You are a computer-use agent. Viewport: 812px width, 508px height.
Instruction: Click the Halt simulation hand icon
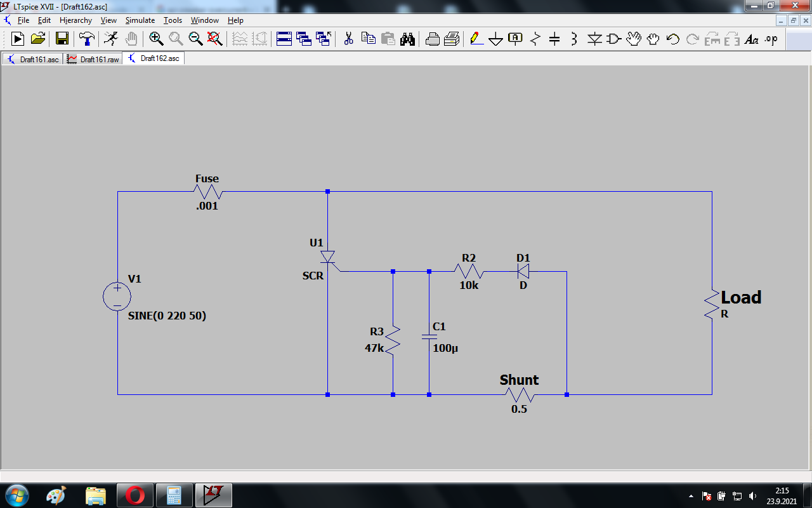pos(131,39)
